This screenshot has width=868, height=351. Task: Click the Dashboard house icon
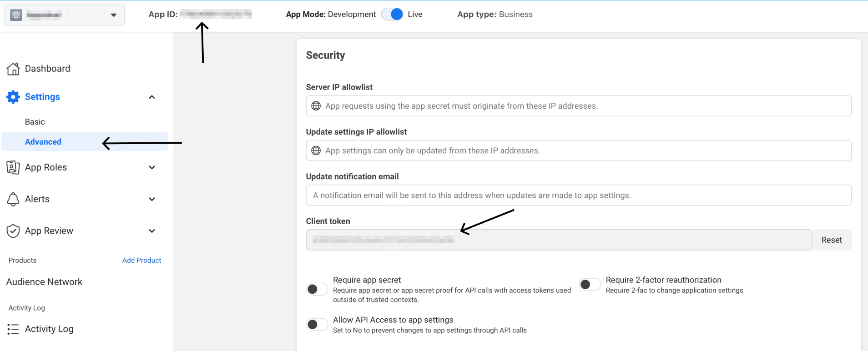point(13,69)
